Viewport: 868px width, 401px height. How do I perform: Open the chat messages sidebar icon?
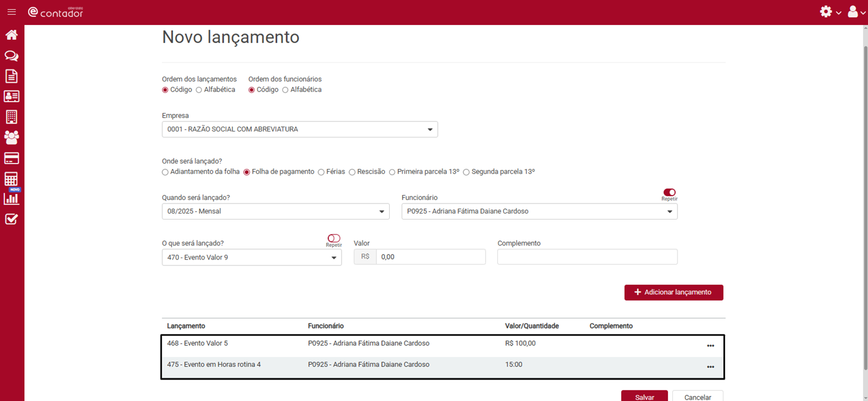11,56
